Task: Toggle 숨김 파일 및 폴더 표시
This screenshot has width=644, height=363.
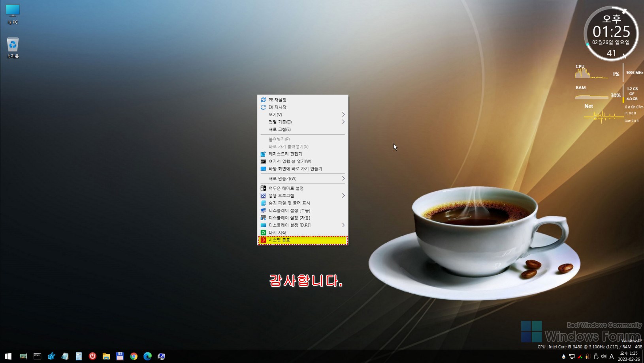Action: point(303,203)
